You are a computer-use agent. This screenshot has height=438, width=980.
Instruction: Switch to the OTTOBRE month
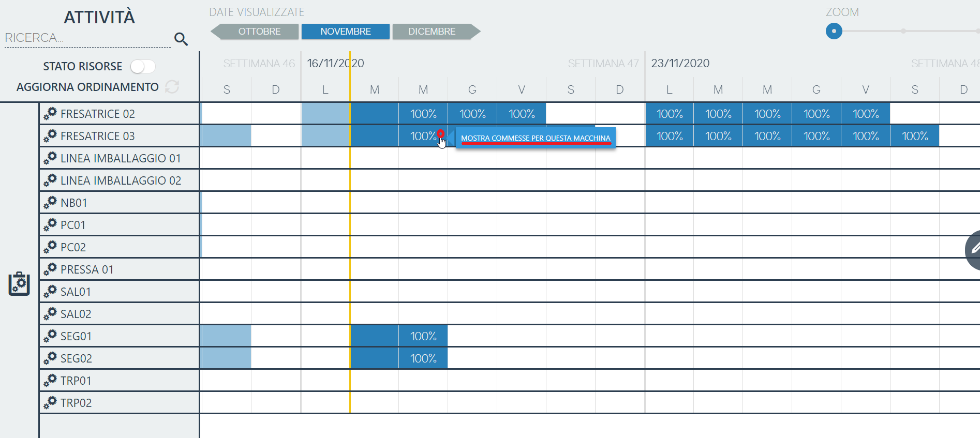(x=259, y=32)
